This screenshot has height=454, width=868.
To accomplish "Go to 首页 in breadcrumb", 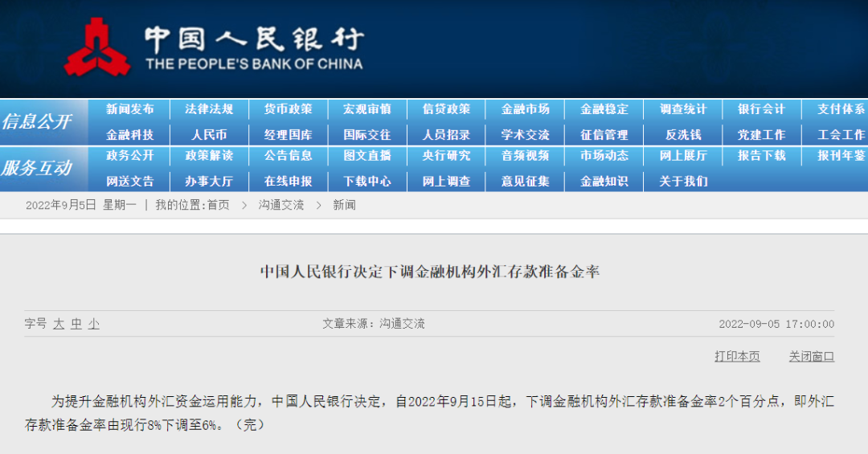I will [x=218, y=205].
